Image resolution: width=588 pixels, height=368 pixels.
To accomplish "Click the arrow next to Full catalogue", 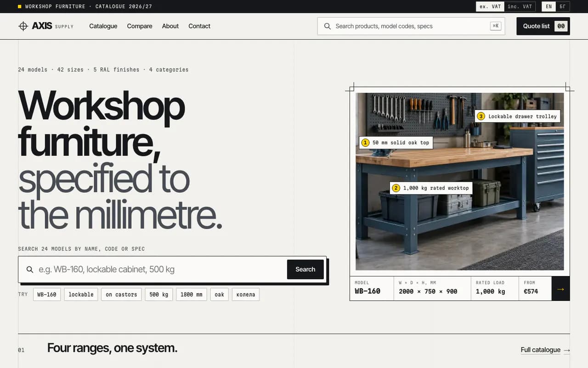I will pos(567,350).
